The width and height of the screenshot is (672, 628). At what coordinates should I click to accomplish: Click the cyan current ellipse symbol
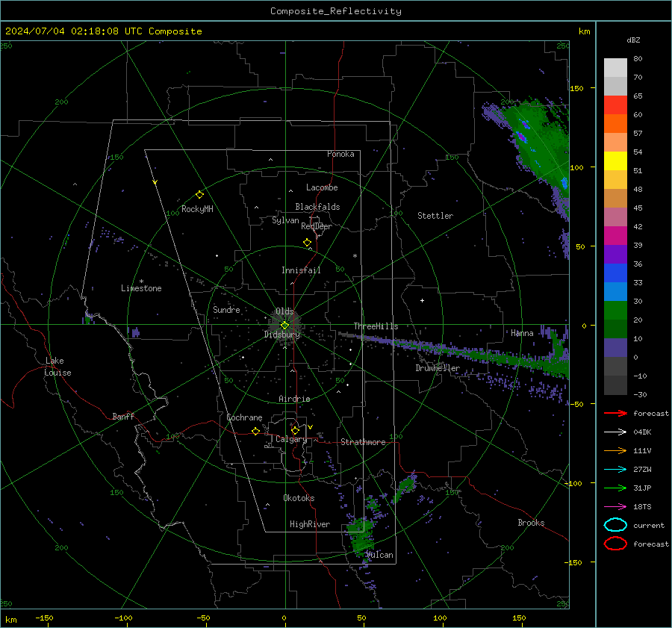[x=615, y=525]
